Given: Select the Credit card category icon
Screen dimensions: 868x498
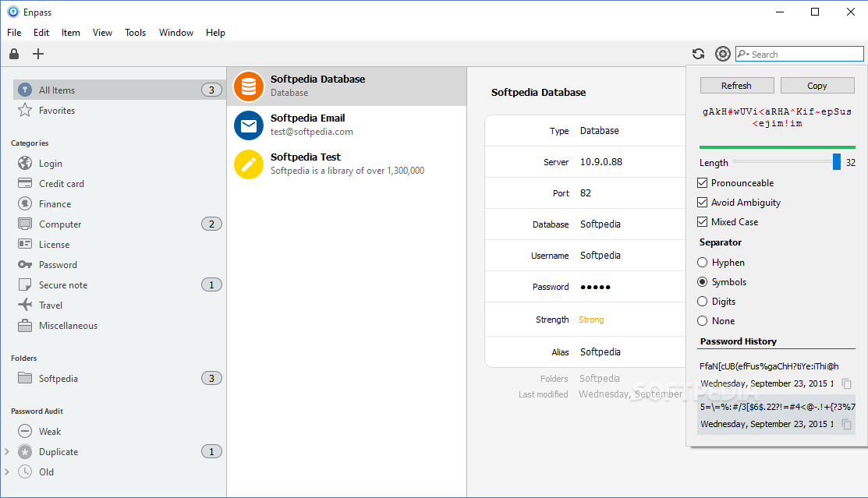Looking at the screenshot, I should pos(25,183).
